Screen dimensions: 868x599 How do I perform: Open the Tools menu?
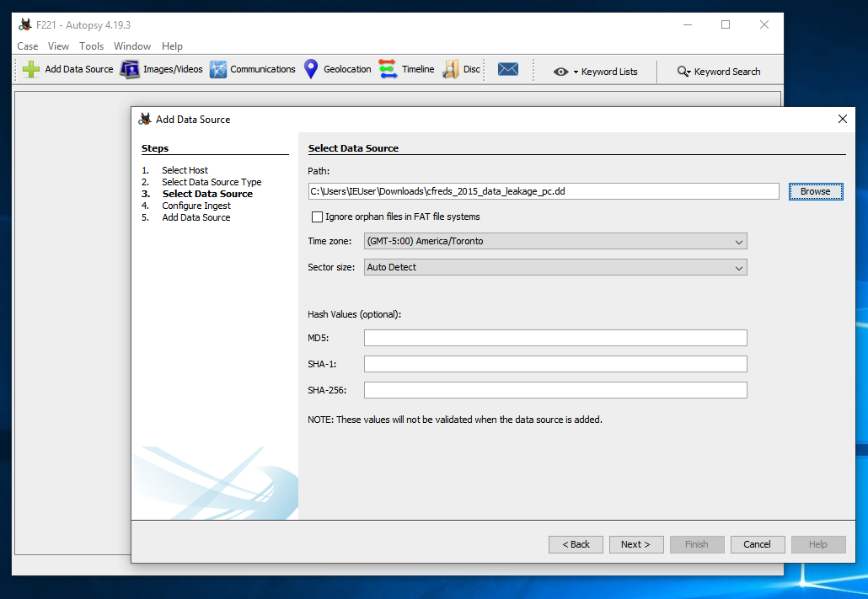point(91,46)
